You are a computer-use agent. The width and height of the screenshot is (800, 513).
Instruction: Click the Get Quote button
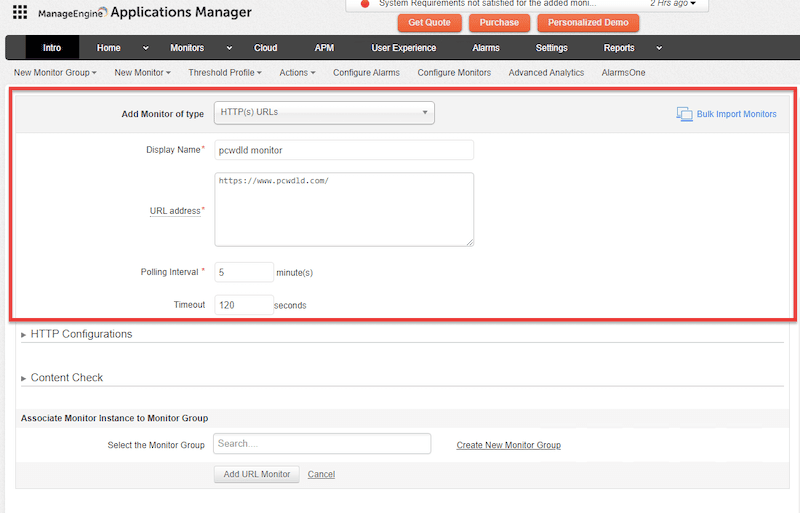pos(429,22)
